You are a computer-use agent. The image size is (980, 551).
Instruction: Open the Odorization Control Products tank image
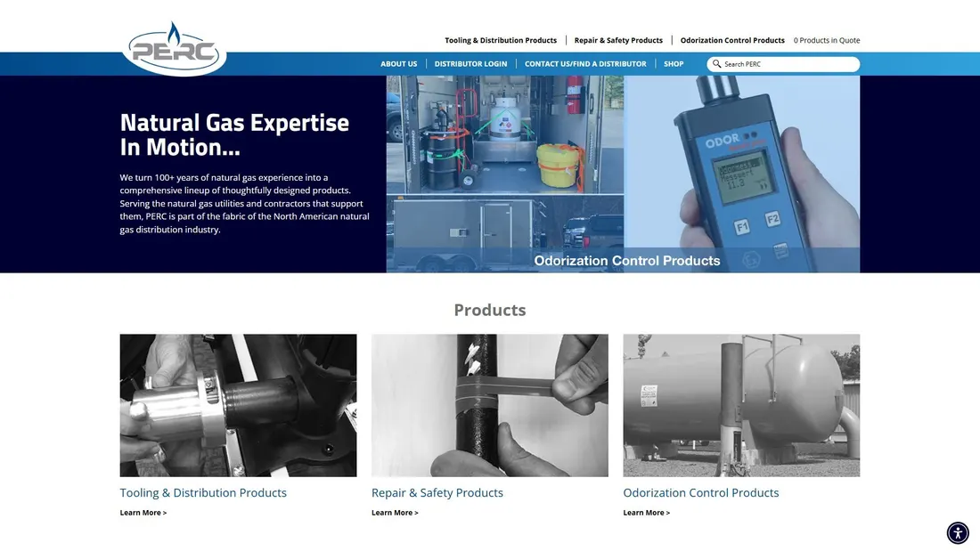[x=741, y=405]
